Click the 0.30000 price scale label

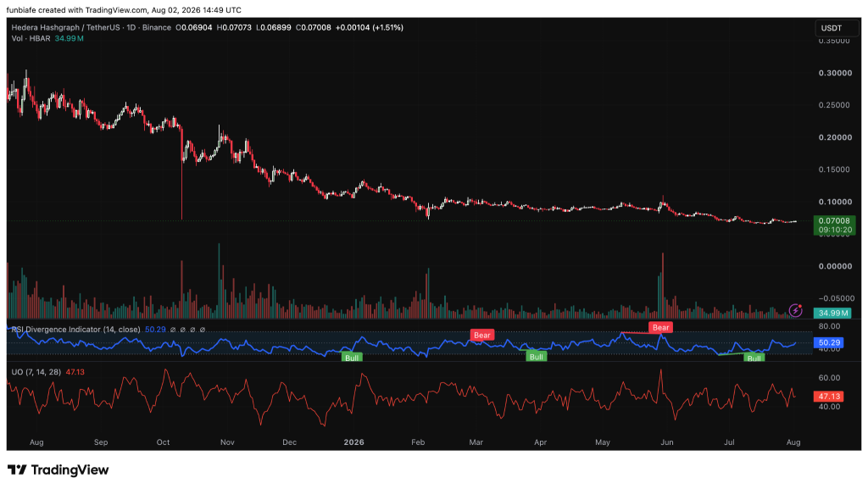pyautogui.click(x=835, y=73)
